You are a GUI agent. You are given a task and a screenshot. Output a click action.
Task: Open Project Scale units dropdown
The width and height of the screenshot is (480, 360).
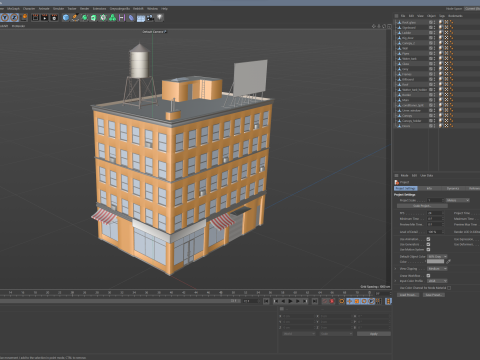pos(458,200)
